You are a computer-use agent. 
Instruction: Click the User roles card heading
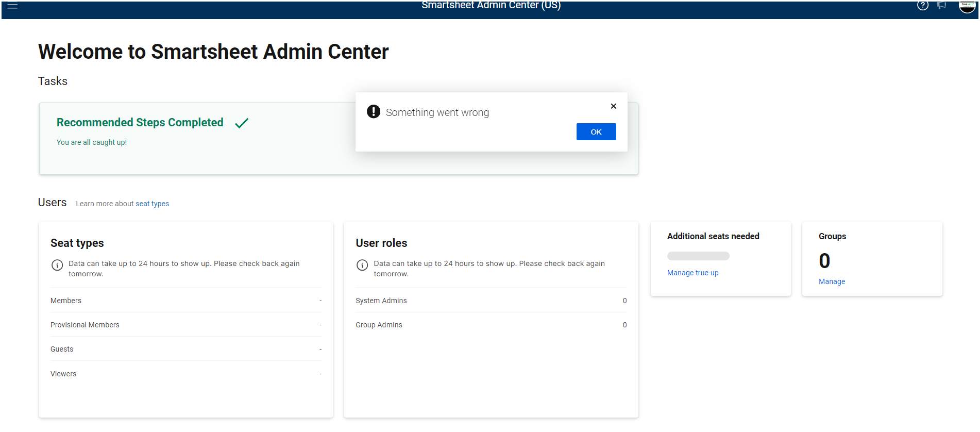pyautogui.click(x=381, y=243)
